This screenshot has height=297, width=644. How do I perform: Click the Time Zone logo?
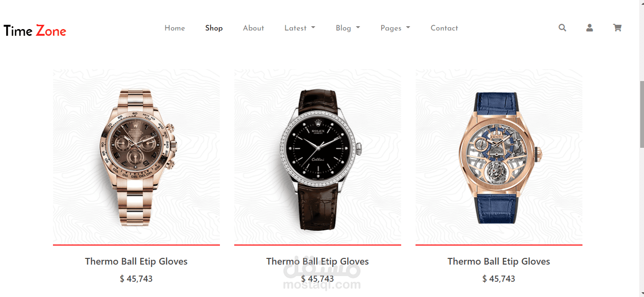coord(35,31)
